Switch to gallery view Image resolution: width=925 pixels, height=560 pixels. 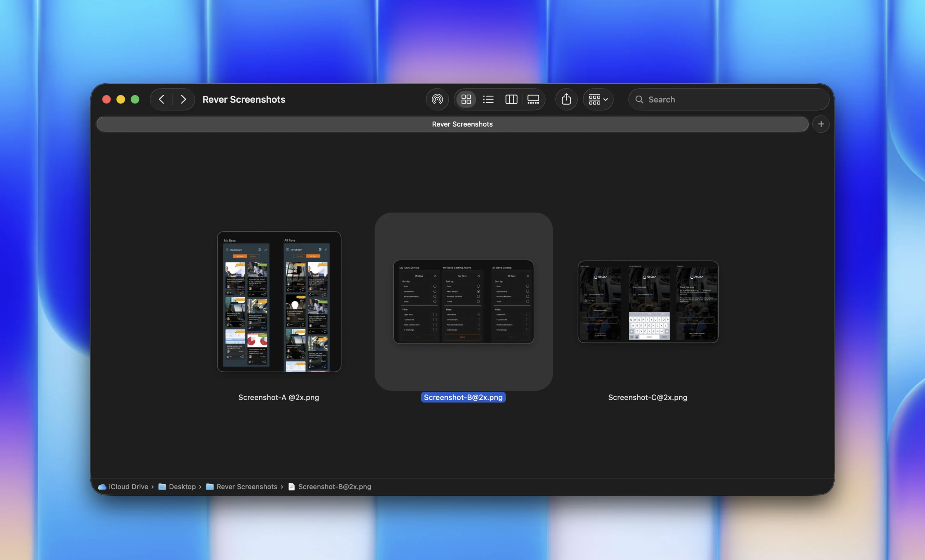[x=534, y=99]
